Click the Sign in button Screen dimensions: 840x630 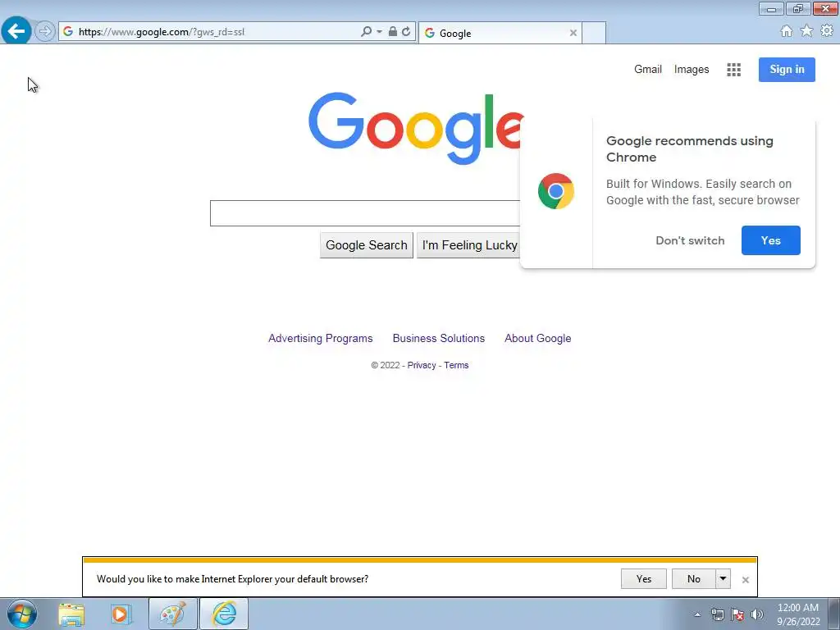click(787, 70)
